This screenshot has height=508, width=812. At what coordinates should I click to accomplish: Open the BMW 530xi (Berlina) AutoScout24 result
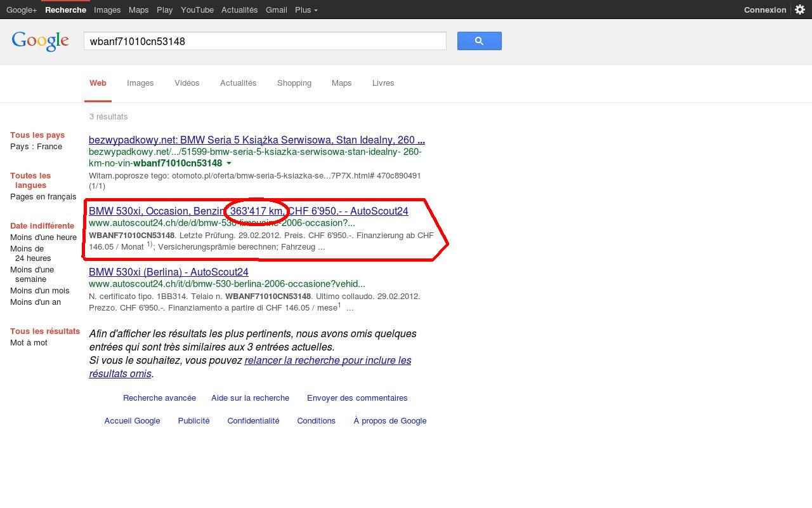[x=169, y=272]
